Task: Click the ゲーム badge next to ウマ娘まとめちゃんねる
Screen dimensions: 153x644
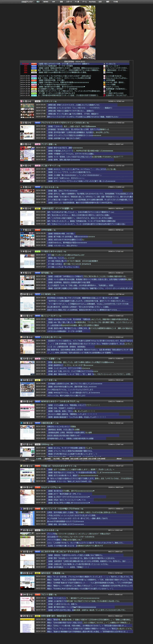Action: pos(37,252)
